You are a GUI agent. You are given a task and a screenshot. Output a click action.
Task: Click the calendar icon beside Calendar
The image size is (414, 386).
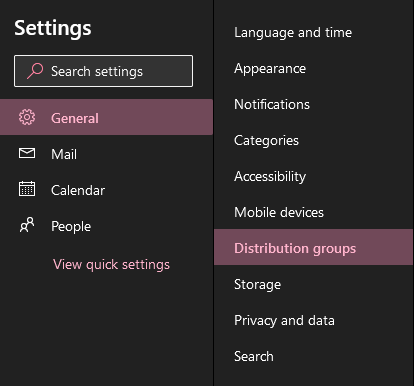point(27,189)
